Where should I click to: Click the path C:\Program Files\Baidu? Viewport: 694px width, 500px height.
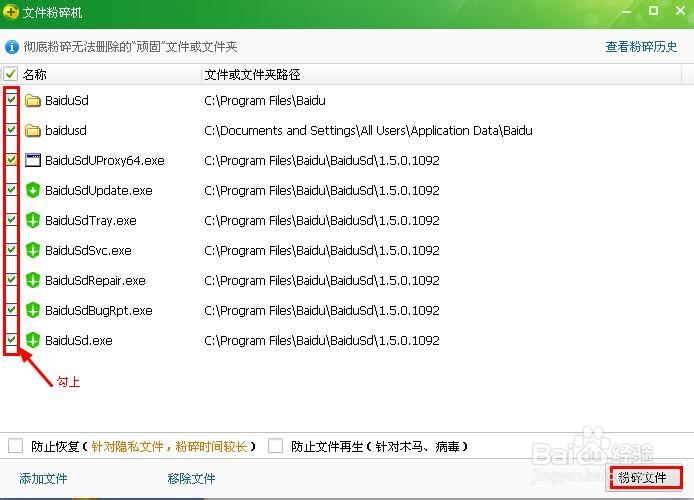pos(265,100)
